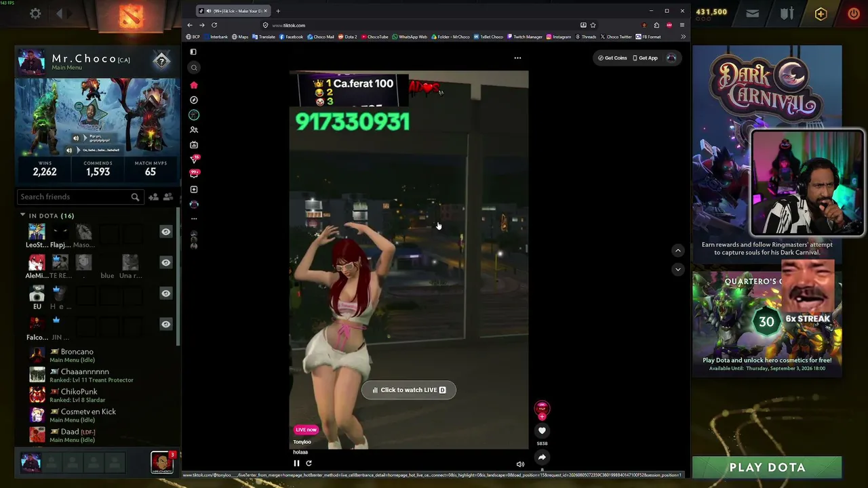Open TikTok profile avatar top right
Image resolution: width=868 pixels, height=488 pixels.
(x=671, y=58)
